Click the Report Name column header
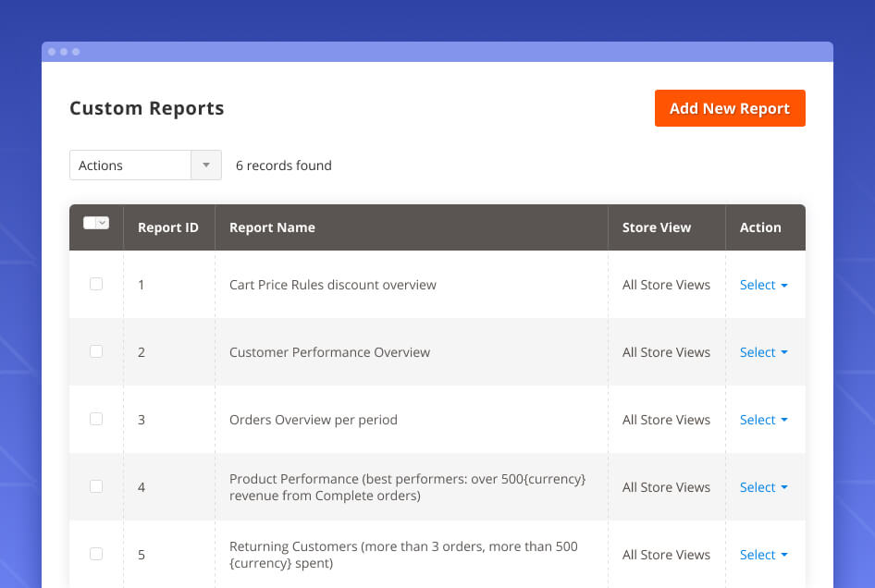The height and width of the screenshot is (588, 875). point(272,227)
